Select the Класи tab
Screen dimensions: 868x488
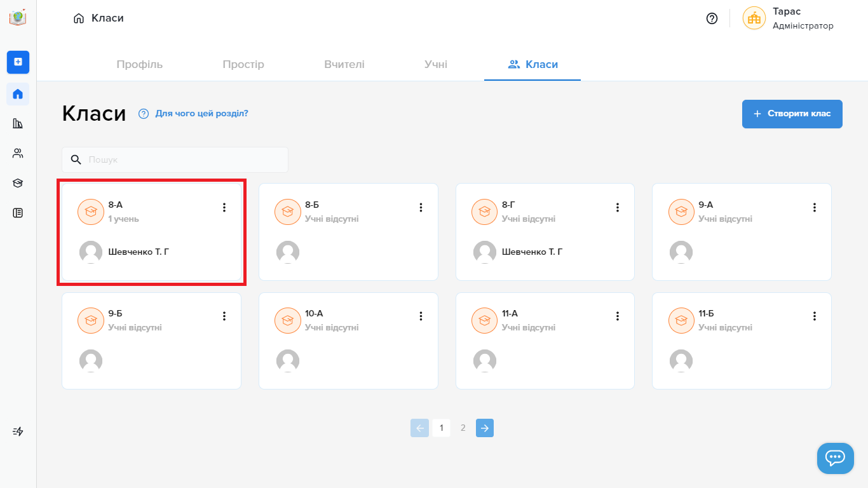coord(532,64)
